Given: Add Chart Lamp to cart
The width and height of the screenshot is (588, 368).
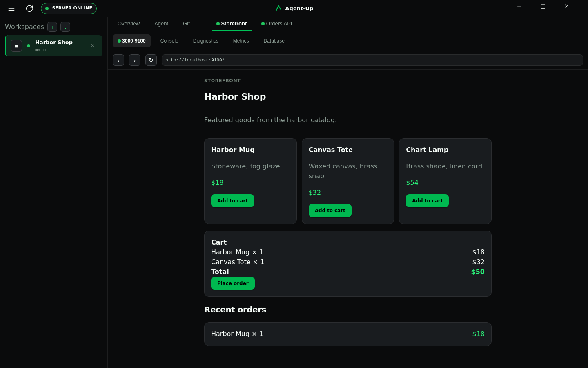Looking at the screenshot, I should pyautogui.click(x=427, y=201).
